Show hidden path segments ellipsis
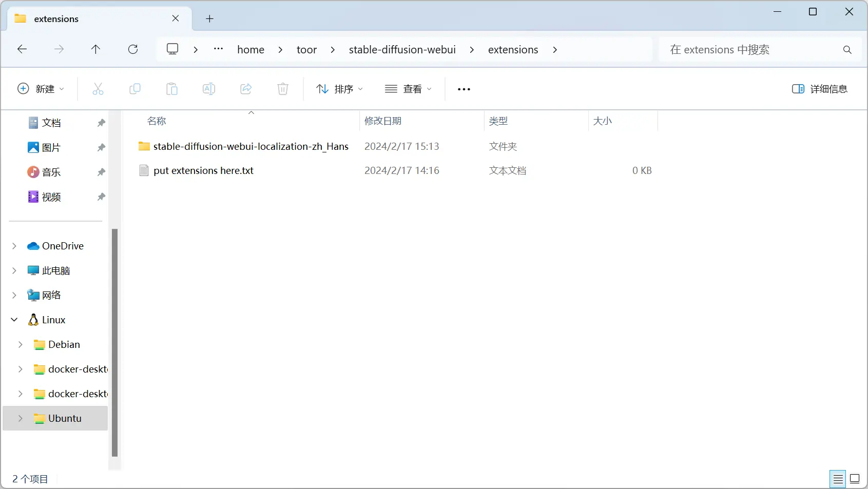 point(218,49)
